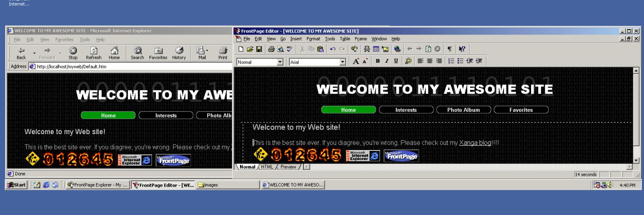Align text right

[x=439, y=61]
